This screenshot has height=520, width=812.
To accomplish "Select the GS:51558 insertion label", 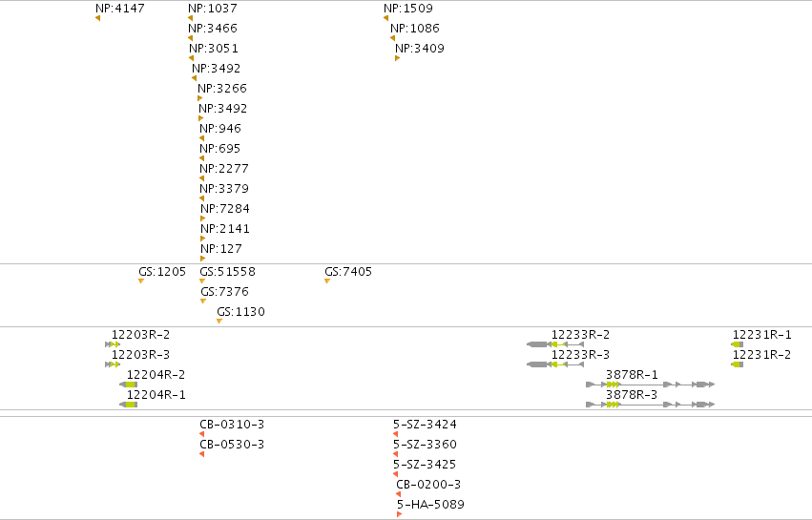I will (227, 272).
